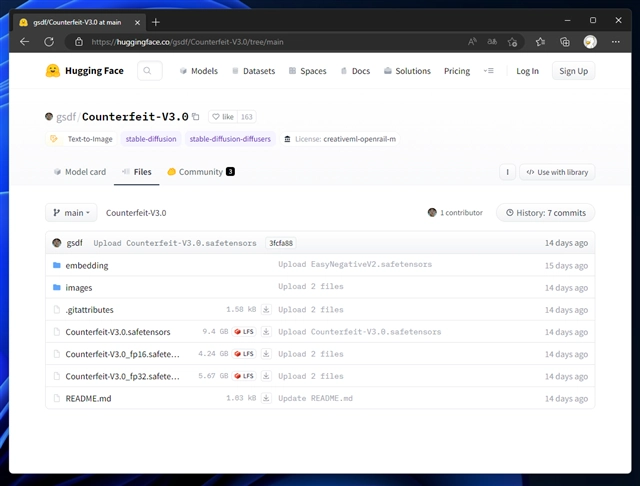Open the Solutions menu
This screenshot has height=486, width=640.
click(x=407, y=71)
